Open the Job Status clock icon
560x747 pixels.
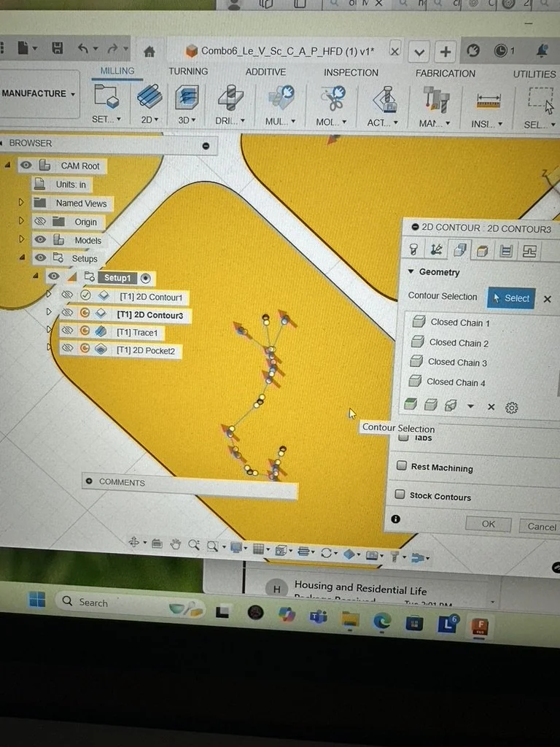500,50
